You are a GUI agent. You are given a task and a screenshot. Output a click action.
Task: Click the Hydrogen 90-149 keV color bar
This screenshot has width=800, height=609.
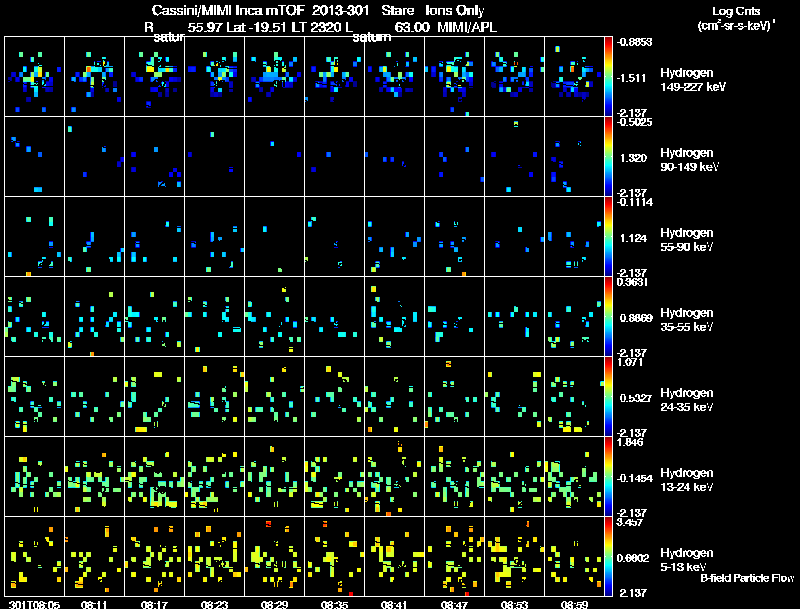click(608, 157)
